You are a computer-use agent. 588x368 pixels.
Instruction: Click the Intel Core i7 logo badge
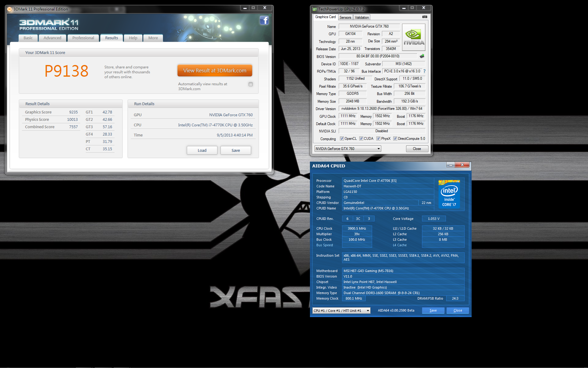pos(449,194)
